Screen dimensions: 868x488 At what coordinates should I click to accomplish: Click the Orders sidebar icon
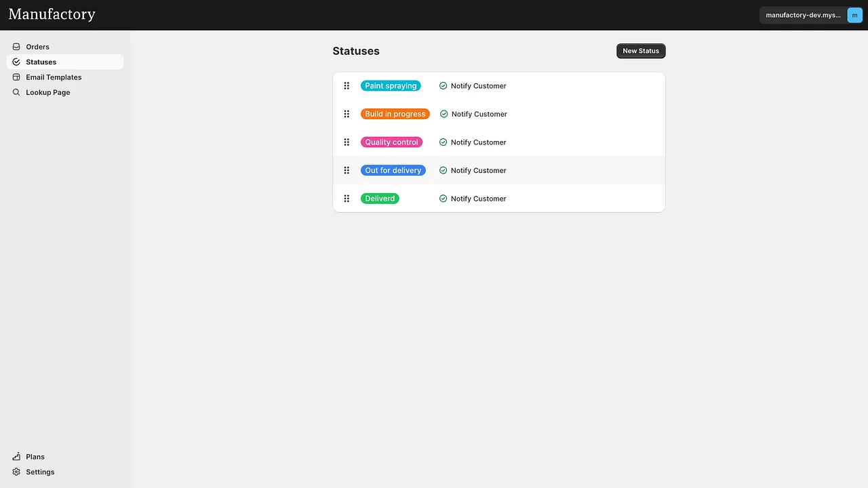[16, 47]
